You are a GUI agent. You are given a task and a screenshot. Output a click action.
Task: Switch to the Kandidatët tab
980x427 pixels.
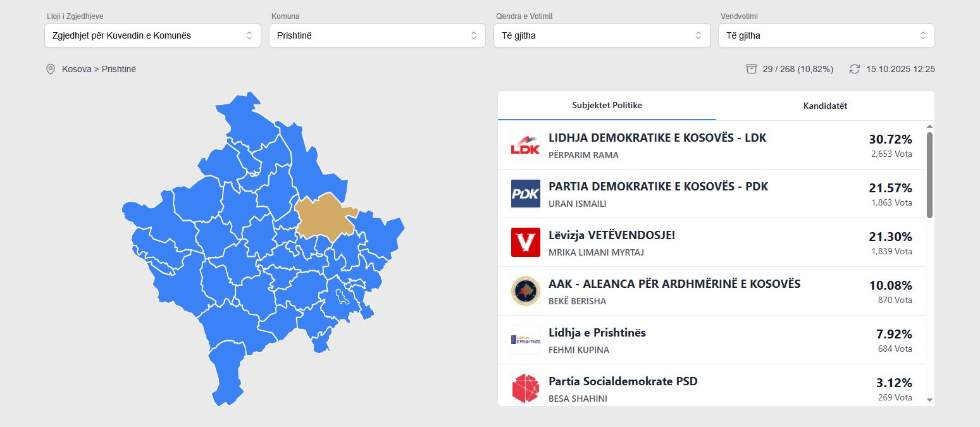tap(825, 106)
